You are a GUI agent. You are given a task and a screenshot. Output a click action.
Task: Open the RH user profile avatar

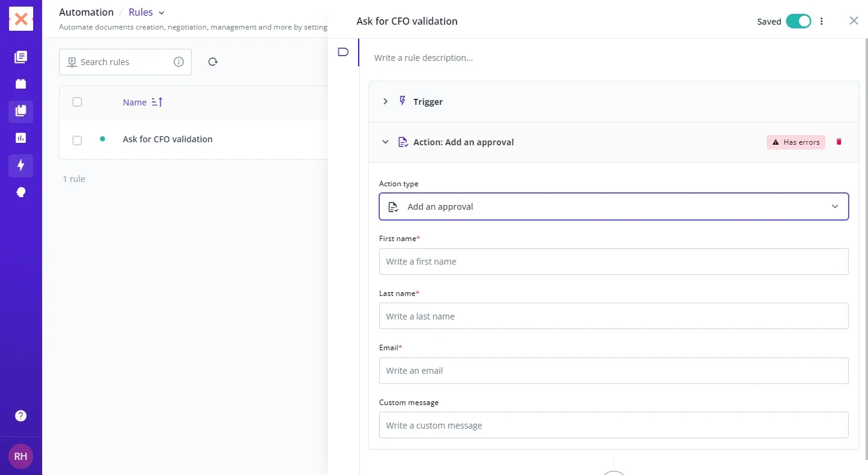[20, 456]
